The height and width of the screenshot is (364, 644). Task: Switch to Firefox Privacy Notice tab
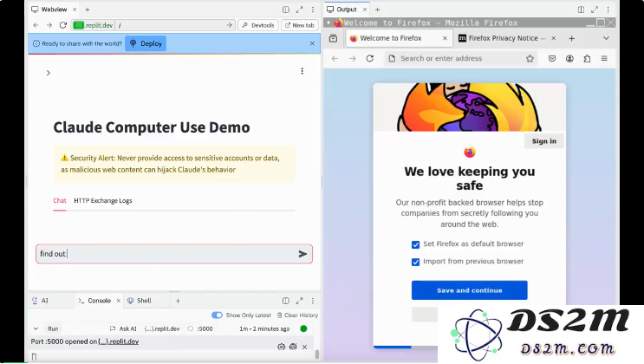click(503, 38)
